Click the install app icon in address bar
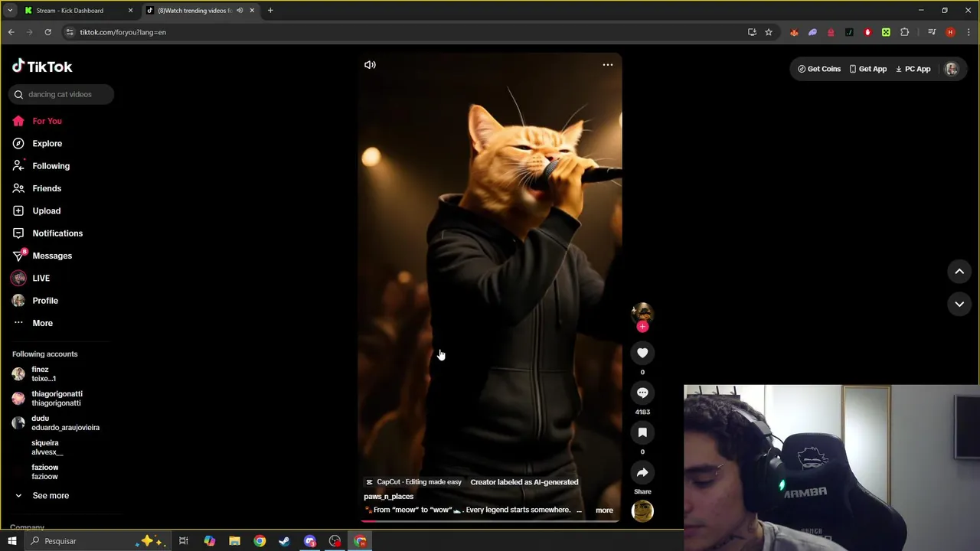The height and width of the screenshot is (551, 980). pos(752,32)
